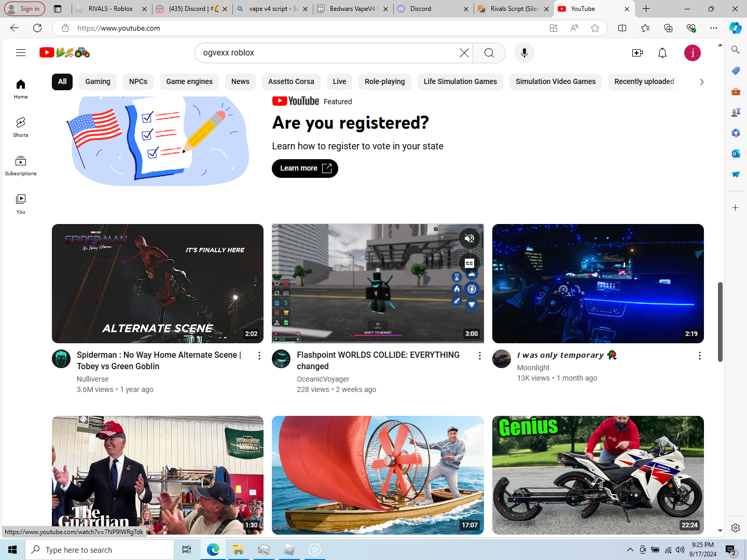Open OceanicVoyager channel link
Image resolution: width=747 pixels, height=560 pixels.
pyautogui.click(x=323, y=379)
